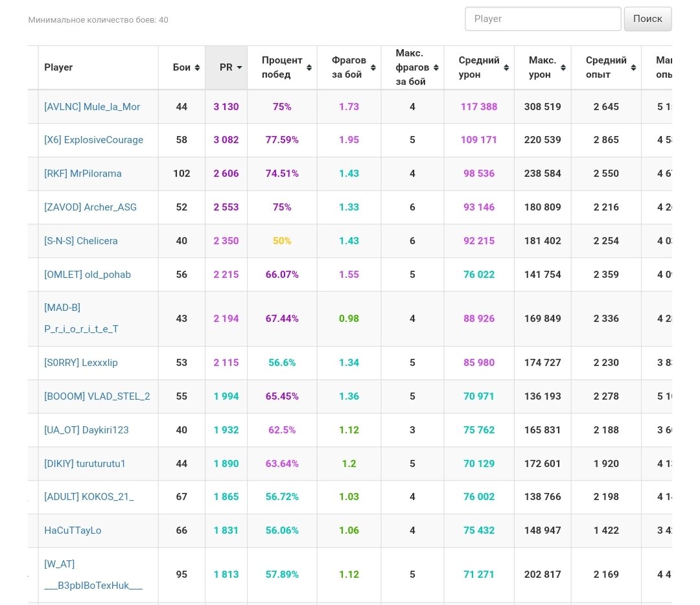Click average damage 88 926
Image resolution: width=700 pixels, height=605 pixels.
(x=478, y=318)
